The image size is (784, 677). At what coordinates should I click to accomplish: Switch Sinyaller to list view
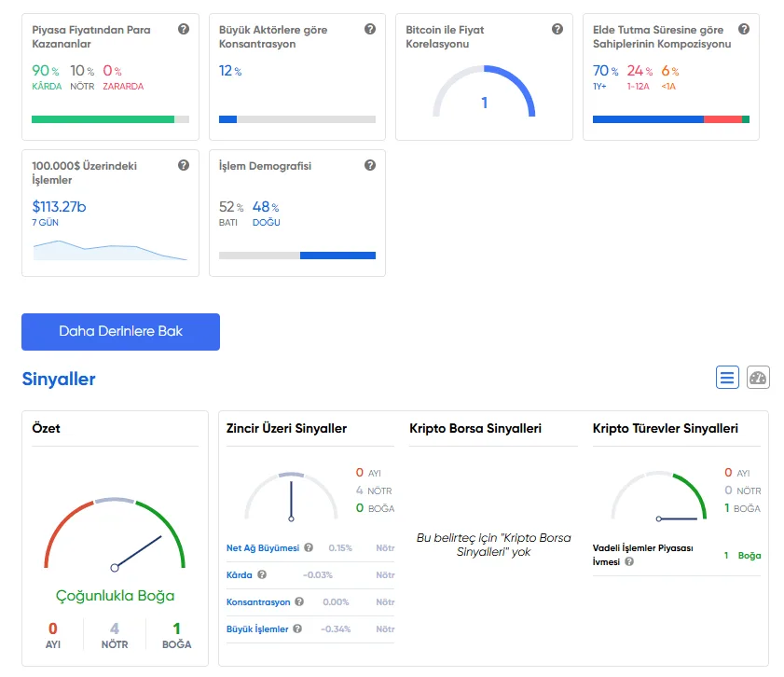[727, 378]
